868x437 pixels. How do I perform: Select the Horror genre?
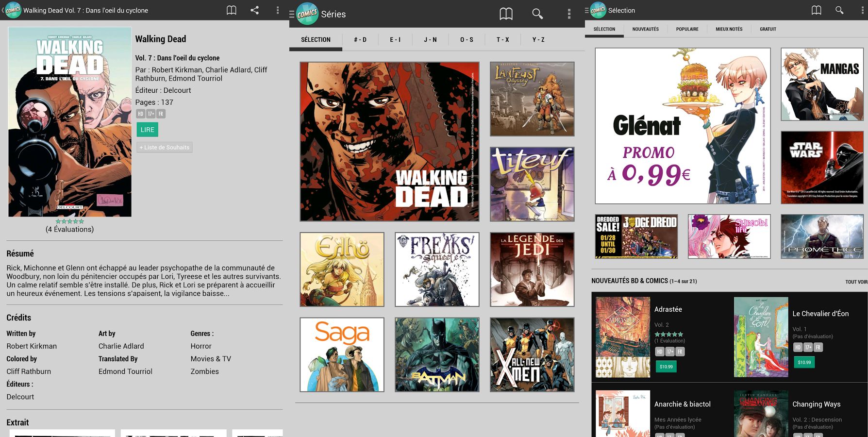[201, 346]
